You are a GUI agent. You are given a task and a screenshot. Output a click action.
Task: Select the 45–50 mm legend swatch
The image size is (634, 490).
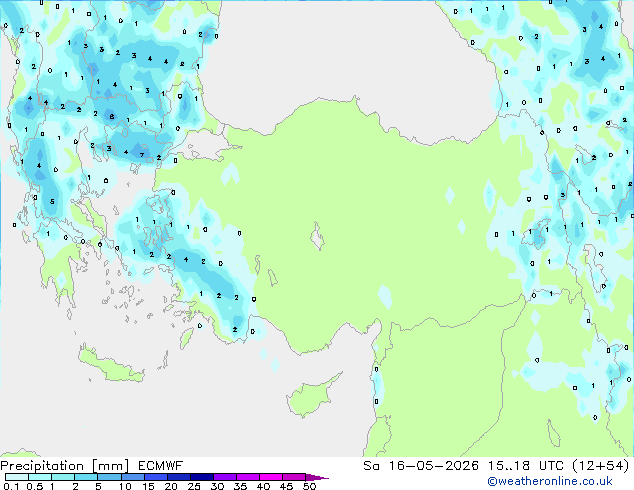coord(294,477)
